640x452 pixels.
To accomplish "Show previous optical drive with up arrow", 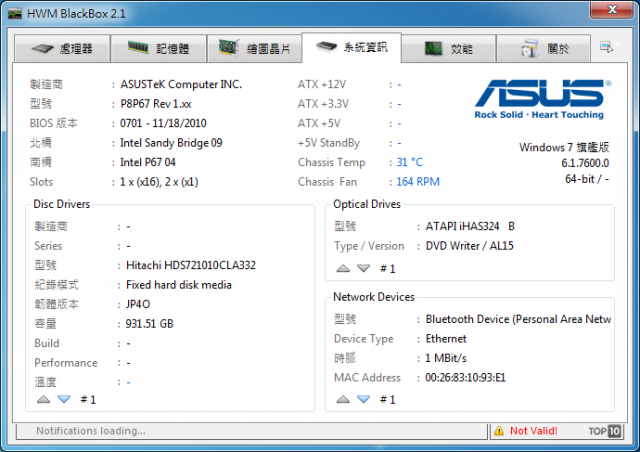I will [x=343, y=268].
